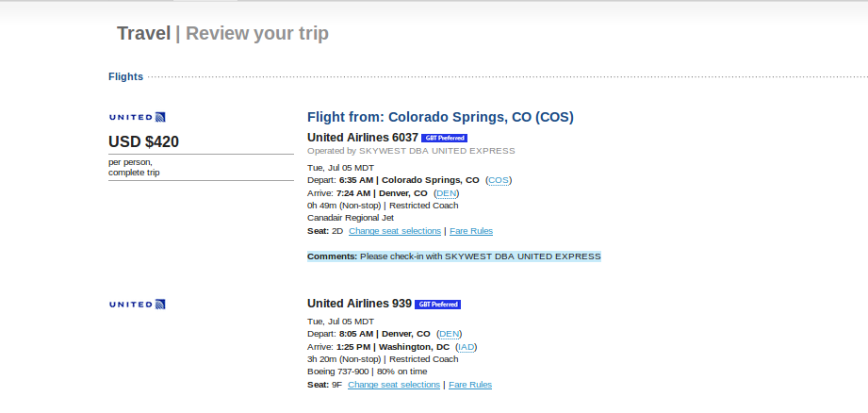Viewport: 868px width, 413px height.
Task: Click the USD $420 price
Action: click(143, 142)
